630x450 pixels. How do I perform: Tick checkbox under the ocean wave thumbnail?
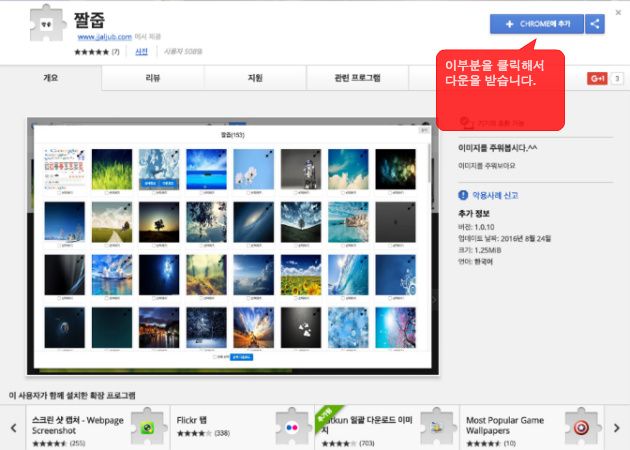[x=343, y=299]
